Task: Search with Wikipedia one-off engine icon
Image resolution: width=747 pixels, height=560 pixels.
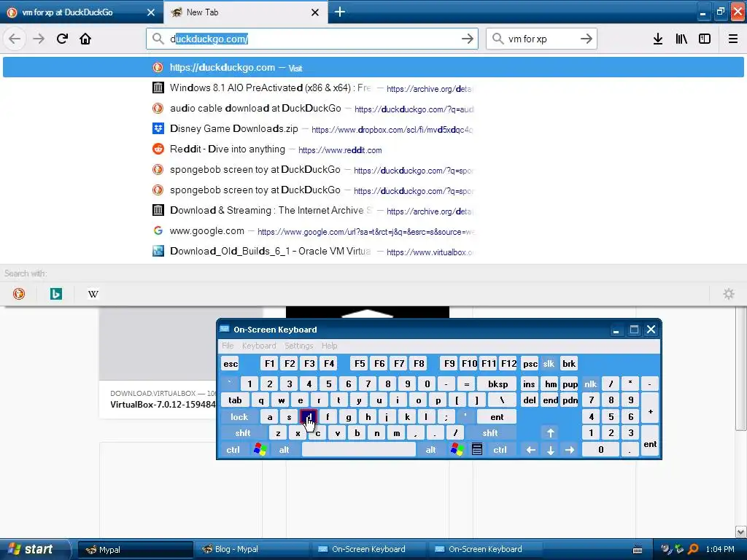Action: 93,294
